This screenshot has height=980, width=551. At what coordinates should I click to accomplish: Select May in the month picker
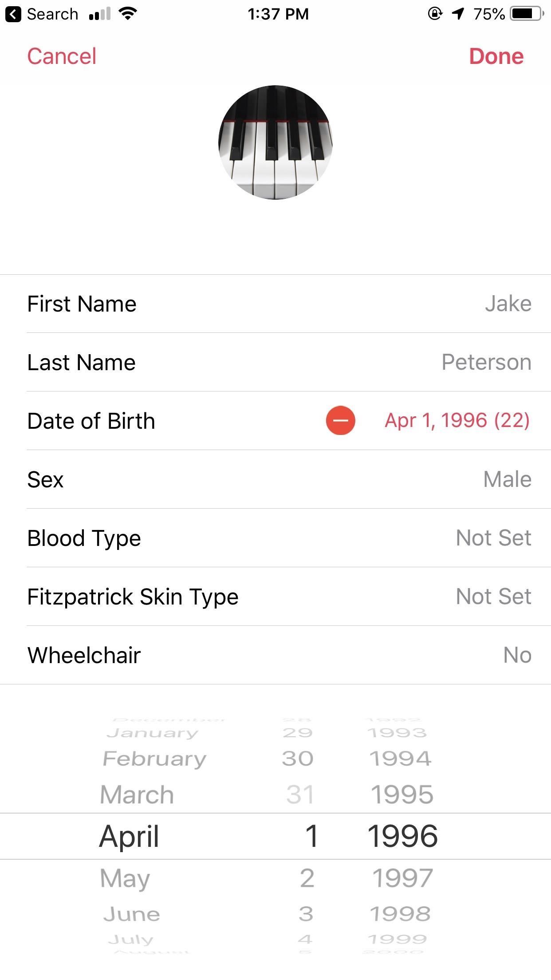click(125, 878)
